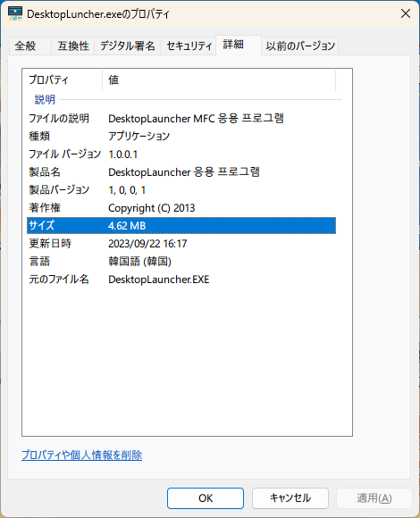Open the 以前のバージョン tab
Viewport: 420px width, 518px height.
click(x=300, y=46)
